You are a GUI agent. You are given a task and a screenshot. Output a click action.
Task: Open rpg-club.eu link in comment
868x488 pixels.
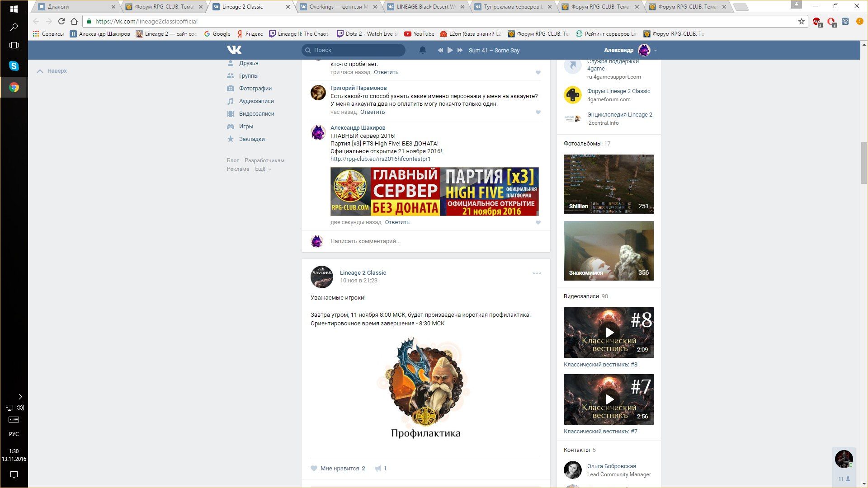click(x=380, y=159)
